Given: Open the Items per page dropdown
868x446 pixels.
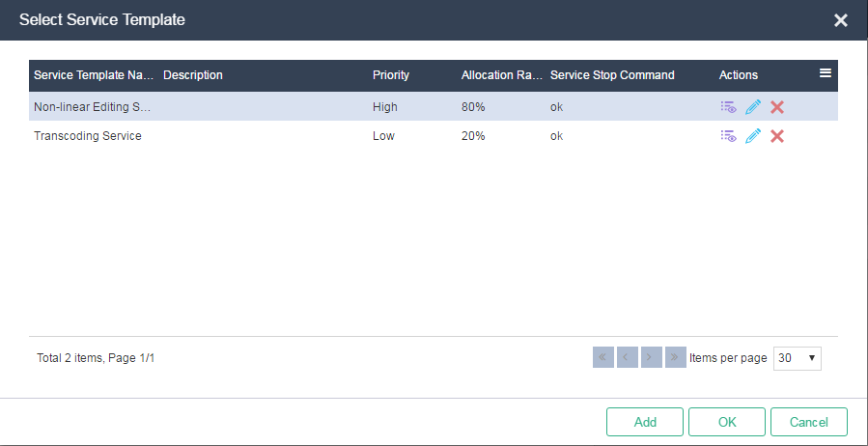Looking at the screenshot, I should tap(798, 358).
